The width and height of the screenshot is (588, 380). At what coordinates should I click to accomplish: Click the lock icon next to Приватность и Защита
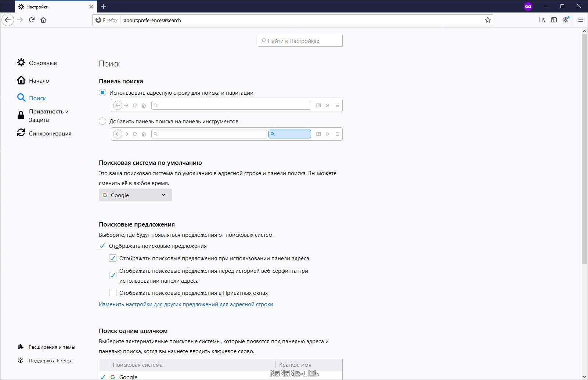pyautogui.click(x=21, y=115)
